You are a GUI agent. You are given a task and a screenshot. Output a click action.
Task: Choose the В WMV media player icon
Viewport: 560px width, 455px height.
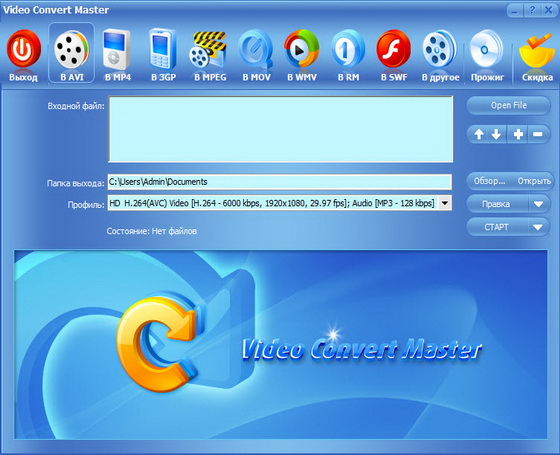tap(301, 49)
